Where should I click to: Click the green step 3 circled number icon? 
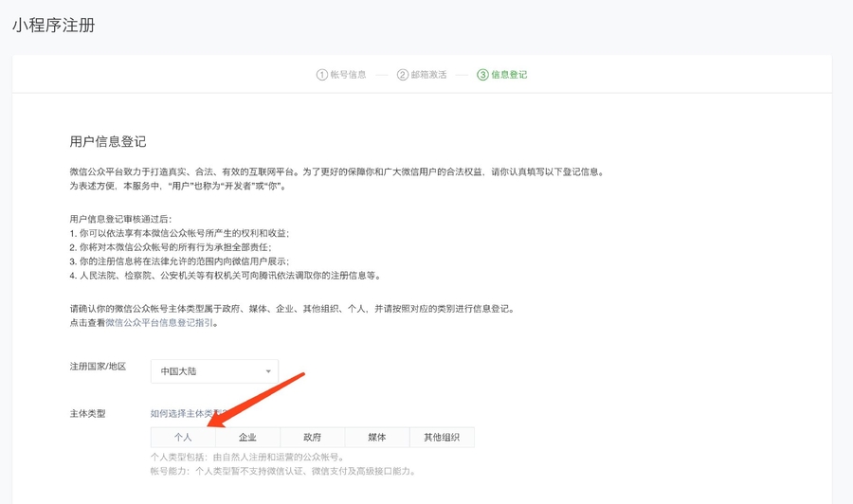483,75
